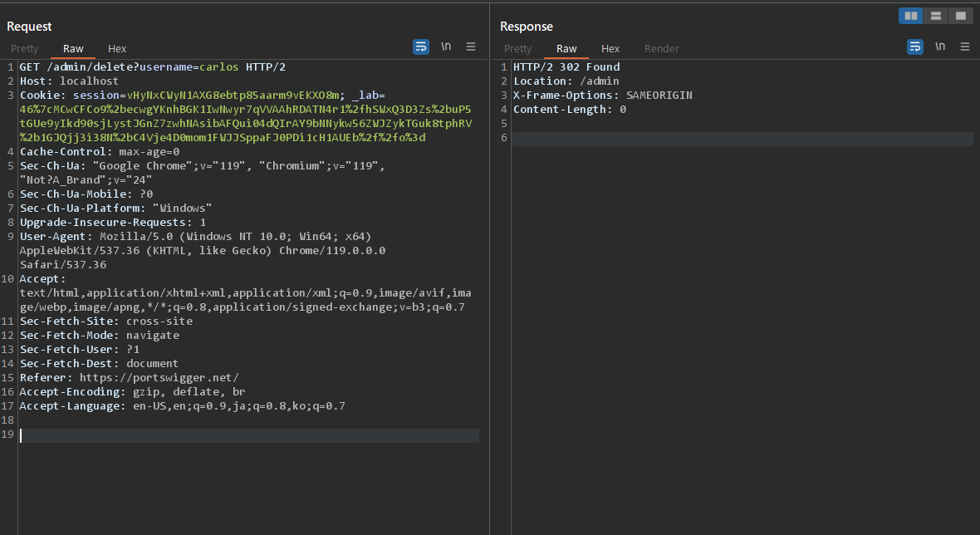This screenshot has height=535, width=980.
Task: Switch to side-by-side layout view
Action: (910, 17)
